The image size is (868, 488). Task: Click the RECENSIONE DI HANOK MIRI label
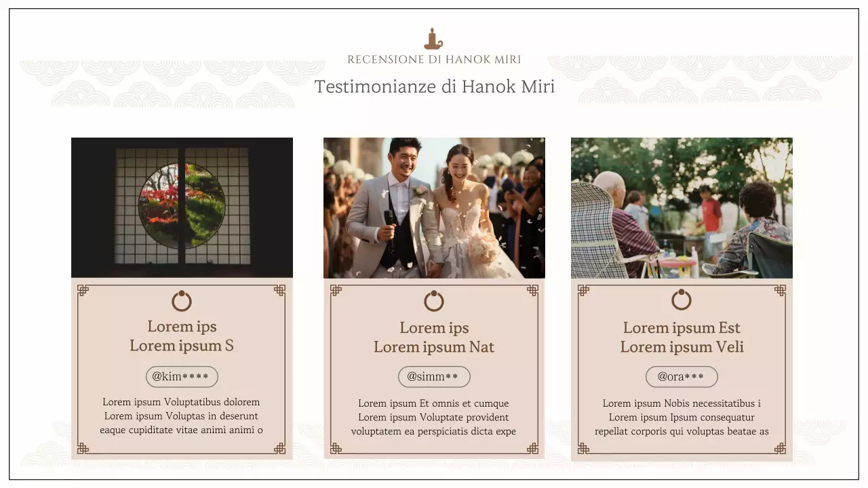click(434, 59)
